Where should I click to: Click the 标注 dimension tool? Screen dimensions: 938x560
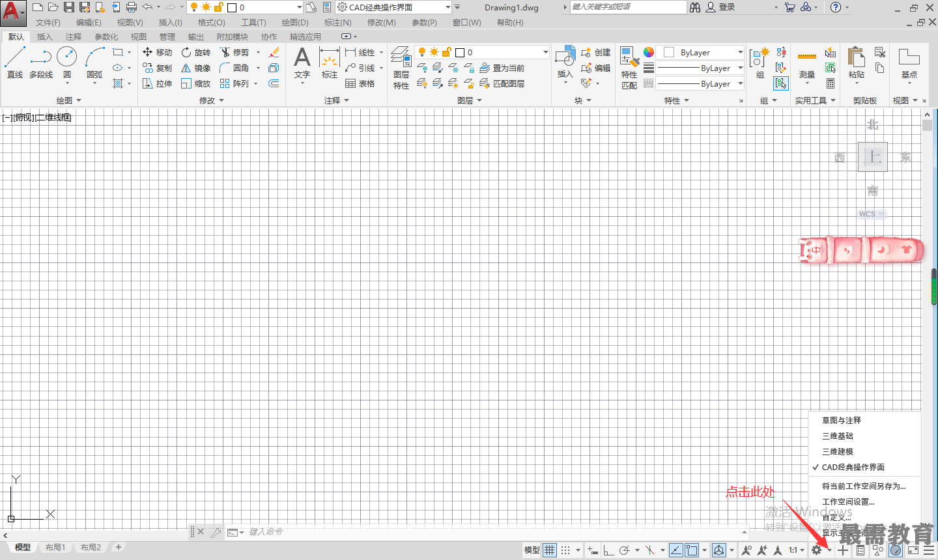pos(330,63)
